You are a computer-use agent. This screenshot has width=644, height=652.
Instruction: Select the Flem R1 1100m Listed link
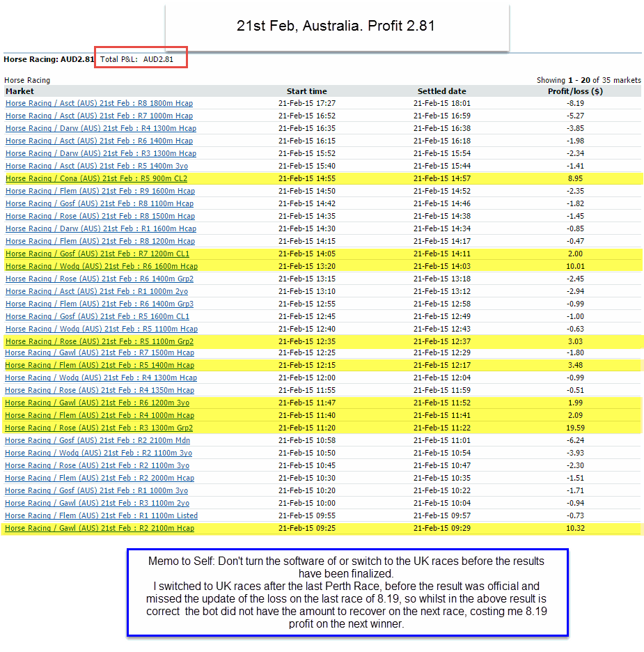pyautogui.click(x=102, y=515)
